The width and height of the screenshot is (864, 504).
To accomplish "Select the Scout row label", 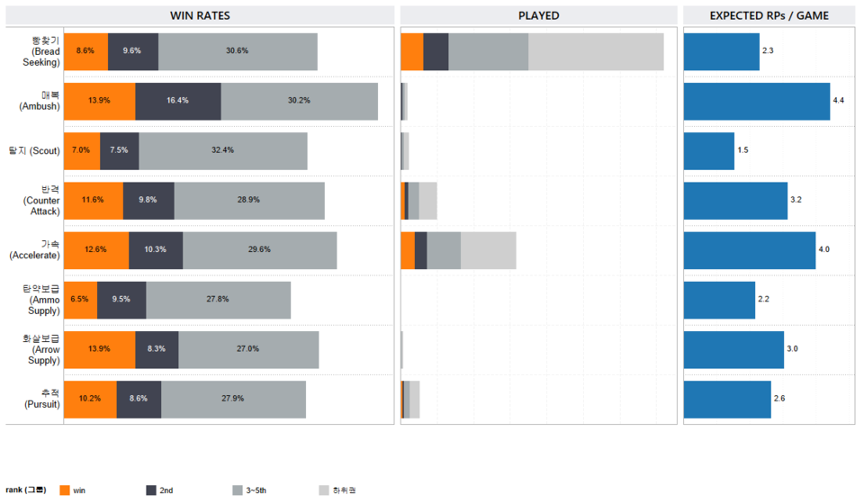I will tap(40, 150).
